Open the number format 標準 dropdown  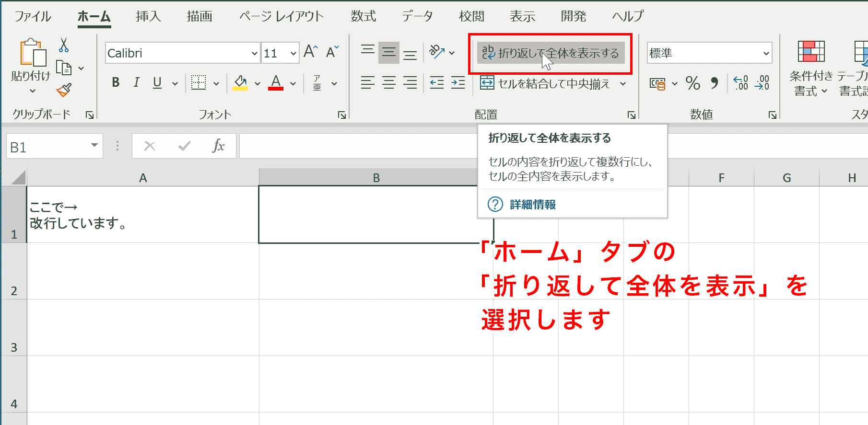[766, 53]
